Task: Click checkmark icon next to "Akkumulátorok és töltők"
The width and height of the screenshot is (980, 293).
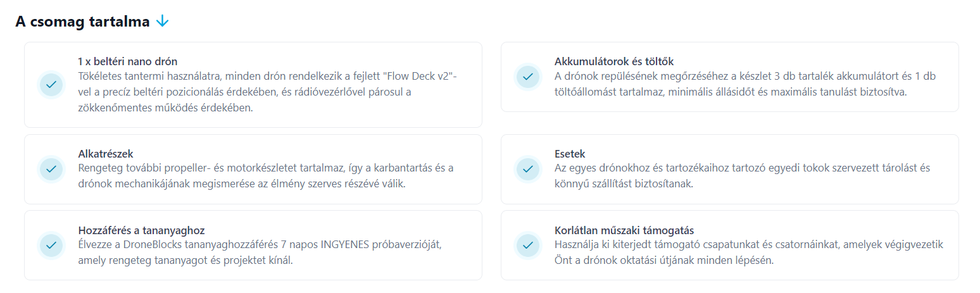Action: [528, 77]
